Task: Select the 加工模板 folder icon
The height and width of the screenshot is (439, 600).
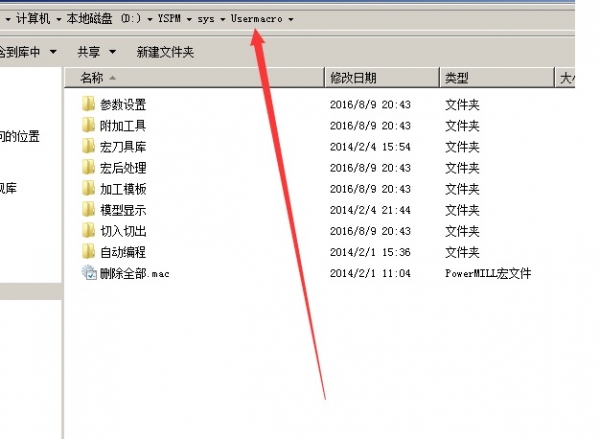Action: tap(88, 188)
